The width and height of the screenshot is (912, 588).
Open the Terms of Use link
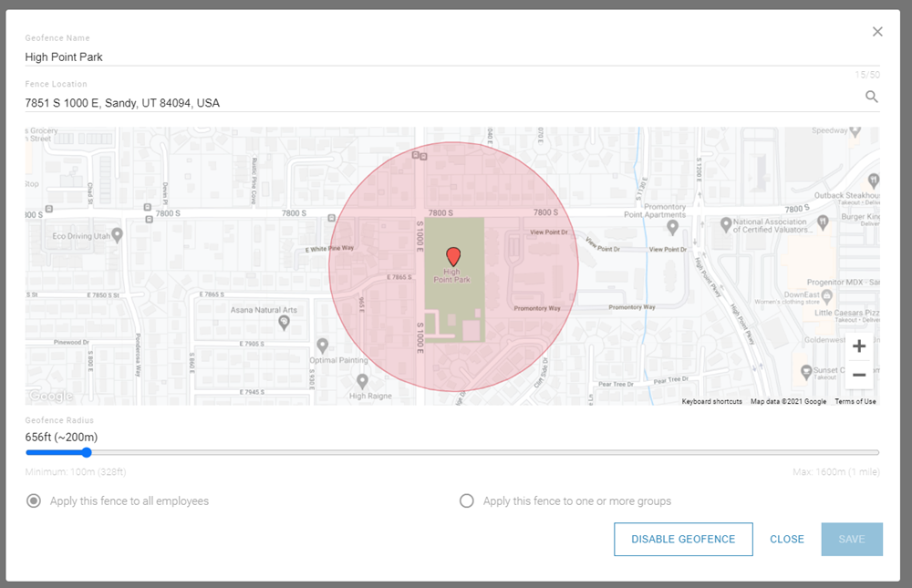pyautogui.click(x=855, y=401)
